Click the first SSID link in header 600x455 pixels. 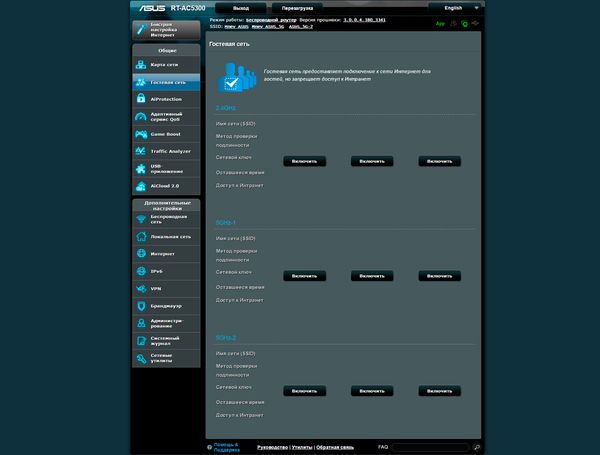coord(236,27)
